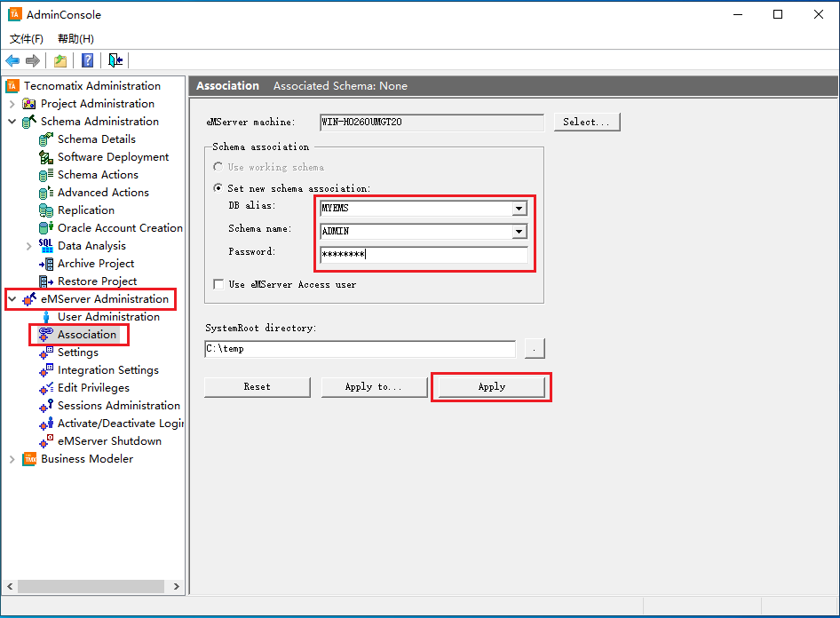Click the Up one level folder icon

point(59,60)
